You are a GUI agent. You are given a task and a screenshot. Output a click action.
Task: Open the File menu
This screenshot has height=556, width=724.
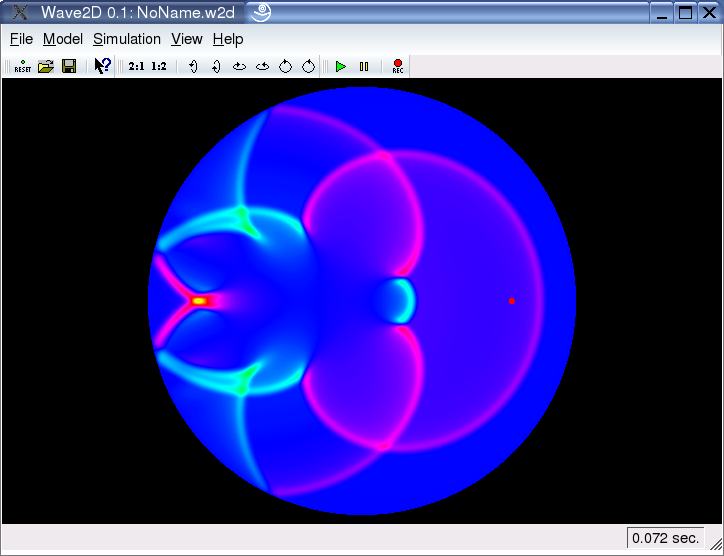point(21,39)
